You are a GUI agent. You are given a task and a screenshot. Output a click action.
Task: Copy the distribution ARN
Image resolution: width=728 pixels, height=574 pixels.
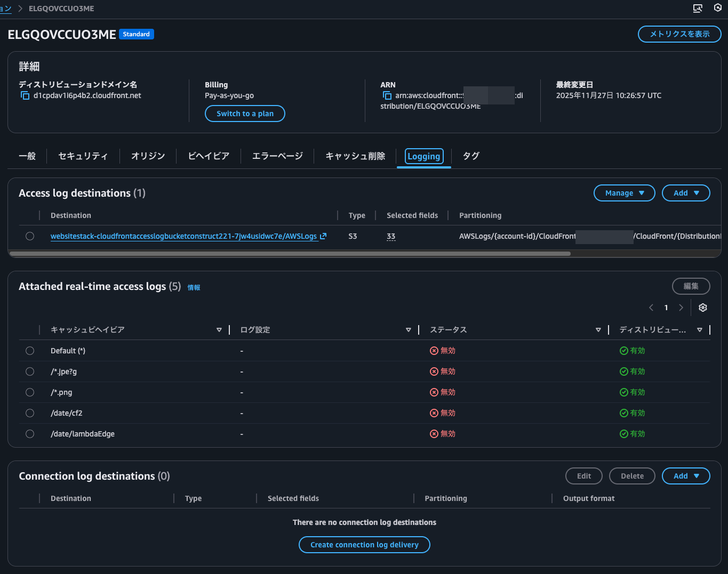tap(387, 96)
